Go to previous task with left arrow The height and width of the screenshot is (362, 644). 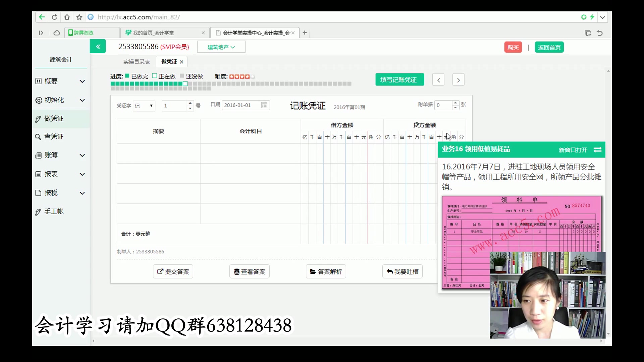[x=438, y=80]
